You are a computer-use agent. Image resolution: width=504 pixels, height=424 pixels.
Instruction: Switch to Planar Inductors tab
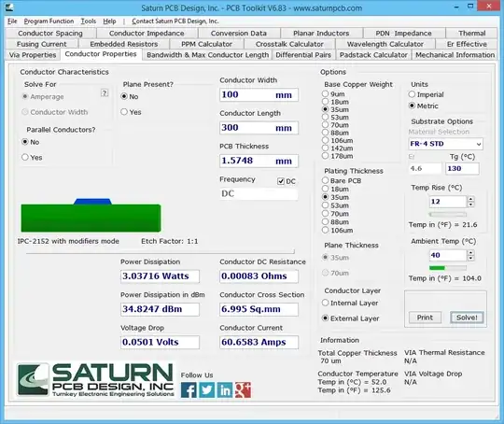point(321,33)
